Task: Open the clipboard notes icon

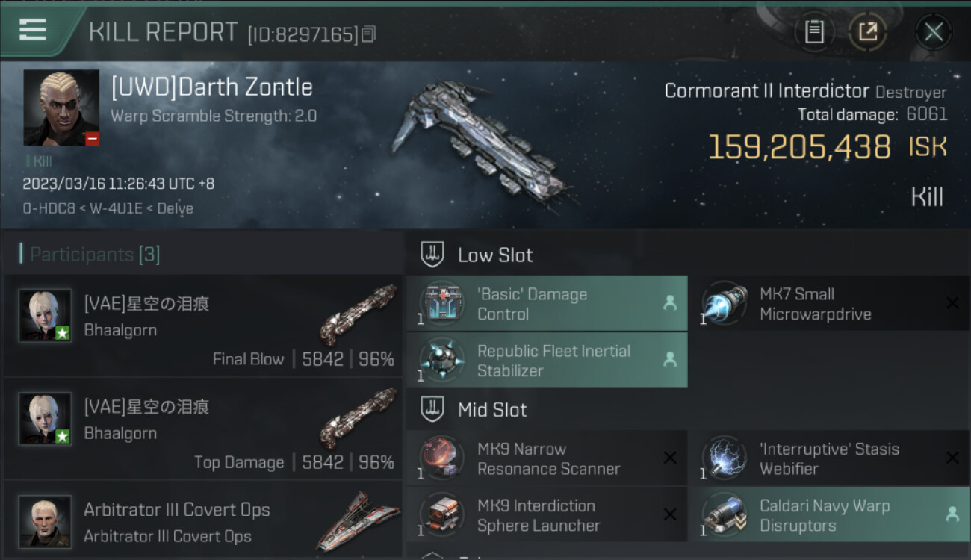Action: 814,32
